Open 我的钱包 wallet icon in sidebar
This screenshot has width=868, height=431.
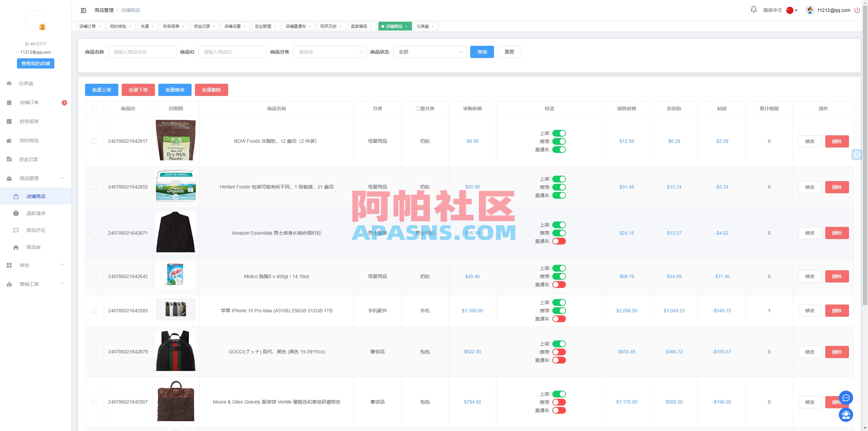(x=9, y=140)
